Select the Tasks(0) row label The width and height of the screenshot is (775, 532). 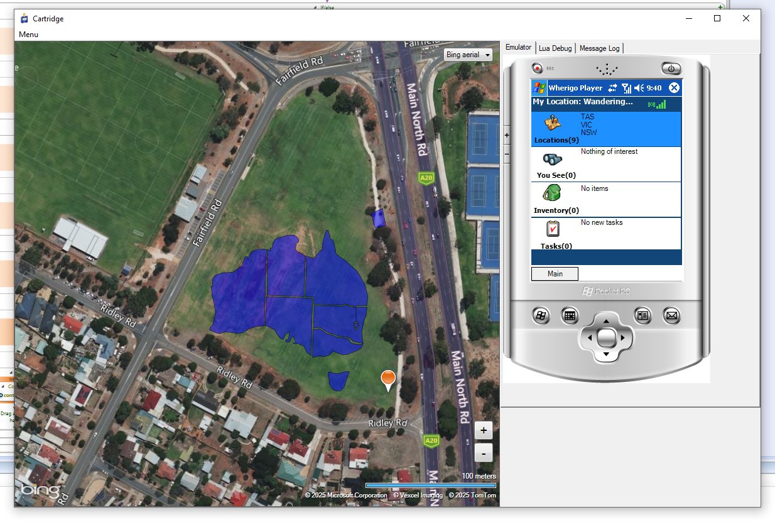tap(556, 246)
